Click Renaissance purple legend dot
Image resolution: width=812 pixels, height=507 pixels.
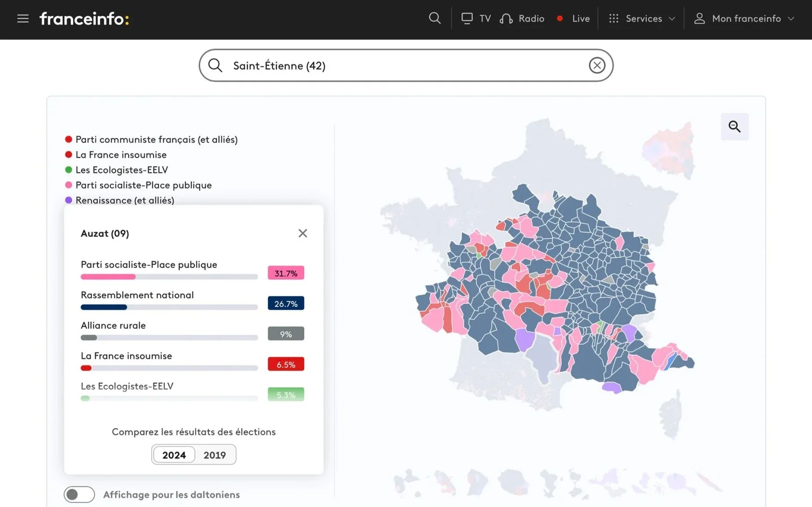[x=69, y=200]
